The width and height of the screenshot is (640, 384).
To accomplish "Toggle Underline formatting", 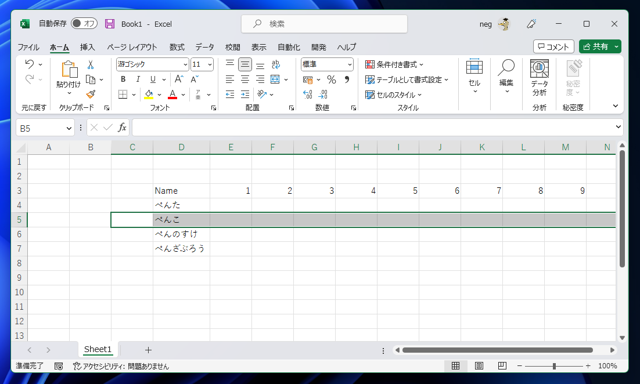I will pos(153,79).
